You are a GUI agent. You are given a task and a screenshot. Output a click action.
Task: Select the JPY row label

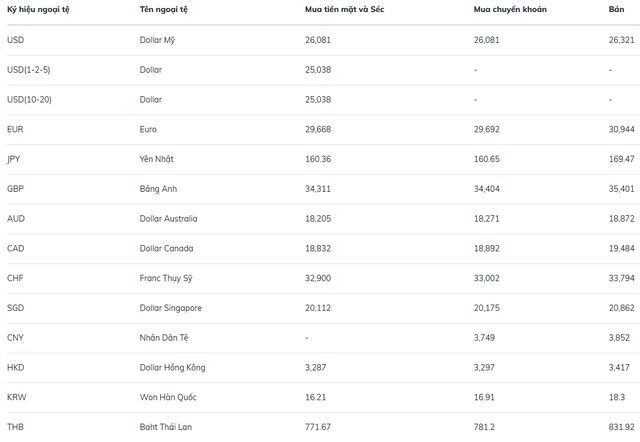click(13, 159)
